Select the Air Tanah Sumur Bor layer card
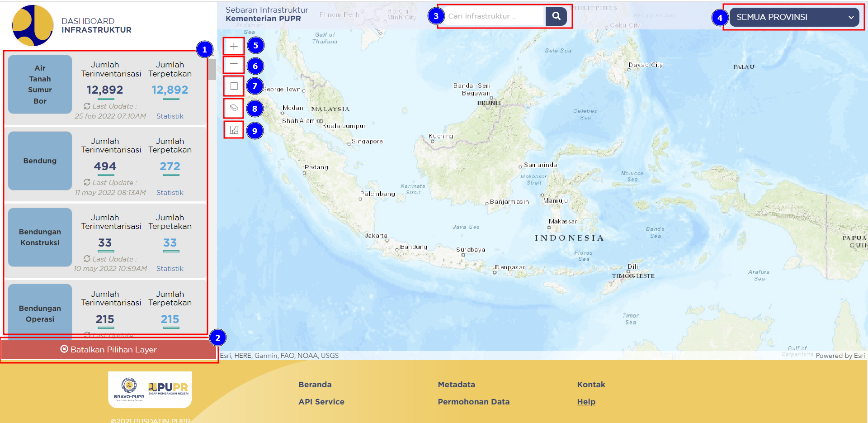The height and width of the screenshot is (423, 868). 40,85
